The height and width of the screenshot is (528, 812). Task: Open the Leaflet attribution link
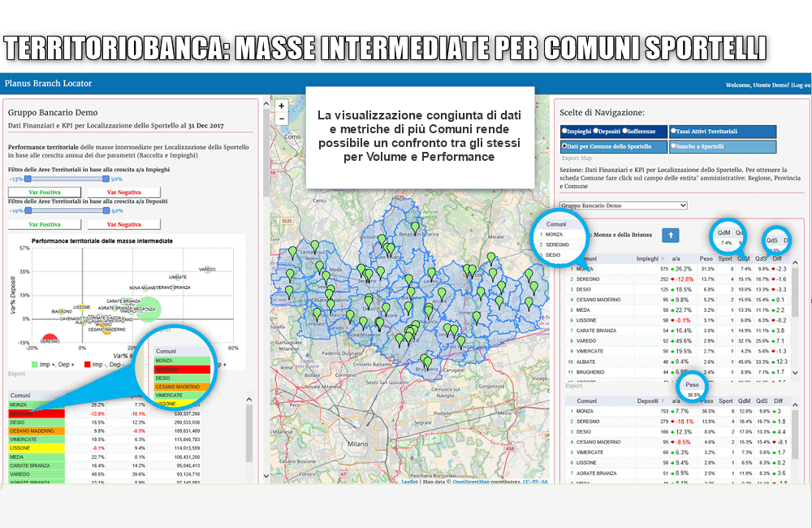pyautogui.click(x=409, y=482)
